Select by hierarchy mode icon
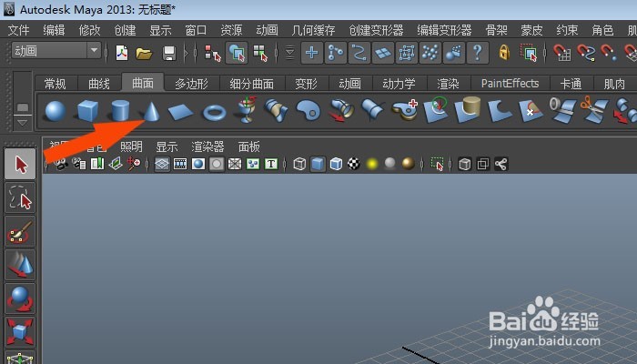 coord(212,53)
